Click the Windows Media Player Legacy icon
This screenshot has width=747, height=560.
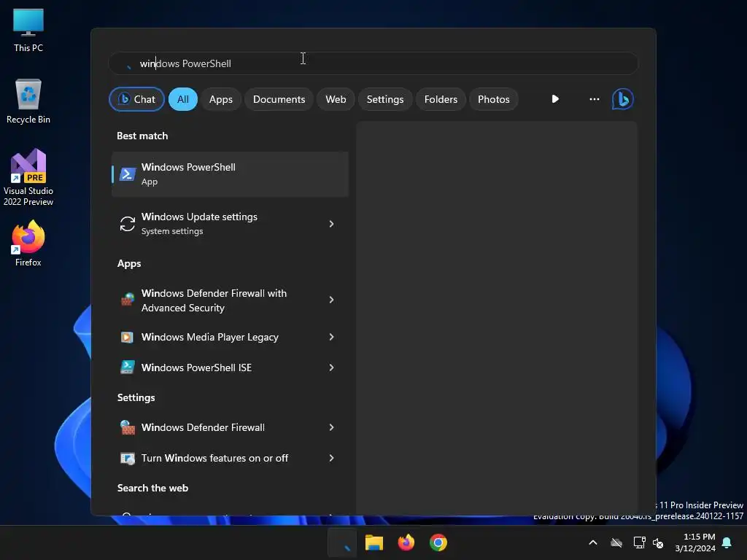127,337
